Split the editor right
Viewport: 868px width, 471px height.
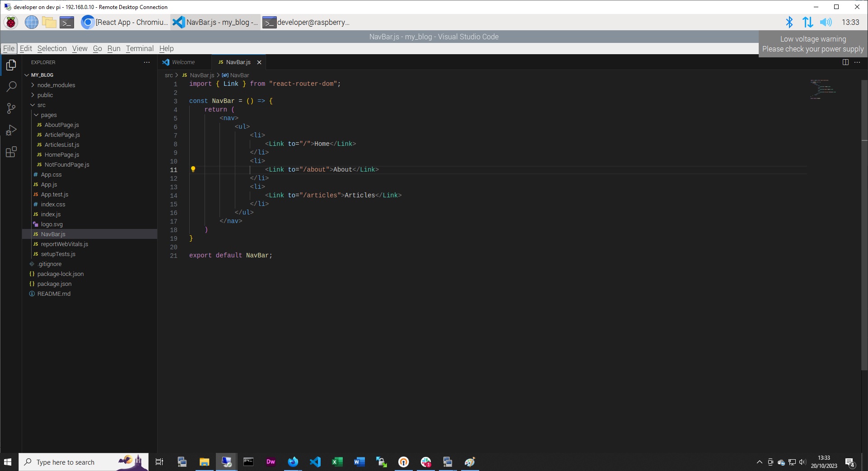pos(845,62)
